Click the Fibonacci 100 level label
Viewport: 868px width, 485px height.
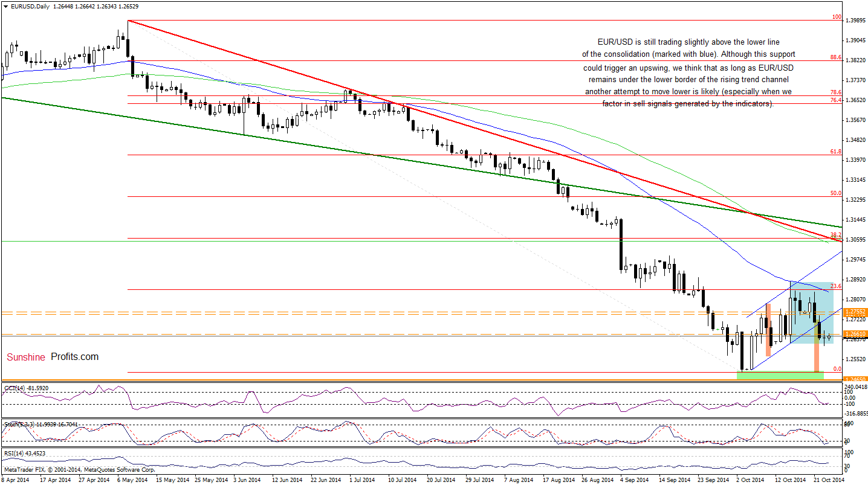pos(837,18)
